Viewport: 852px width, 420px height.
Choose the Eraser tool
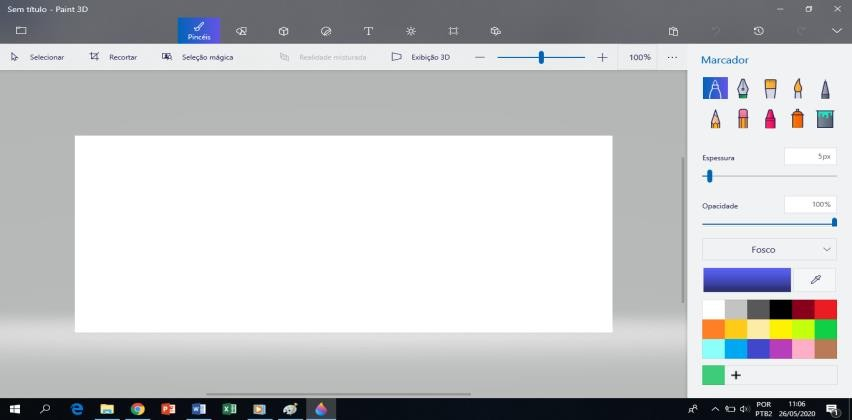point(742,118)
